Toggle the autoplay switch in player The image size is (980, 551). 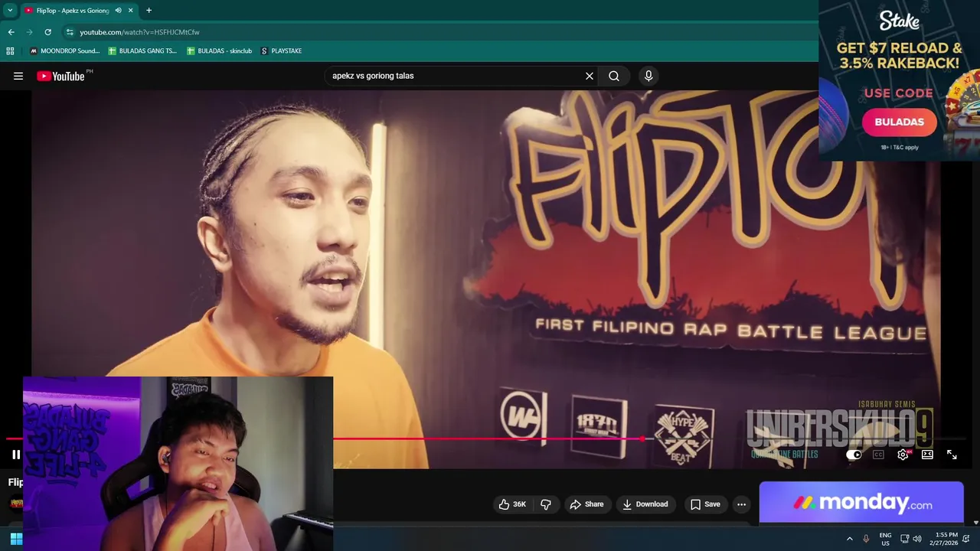[854, 455]
